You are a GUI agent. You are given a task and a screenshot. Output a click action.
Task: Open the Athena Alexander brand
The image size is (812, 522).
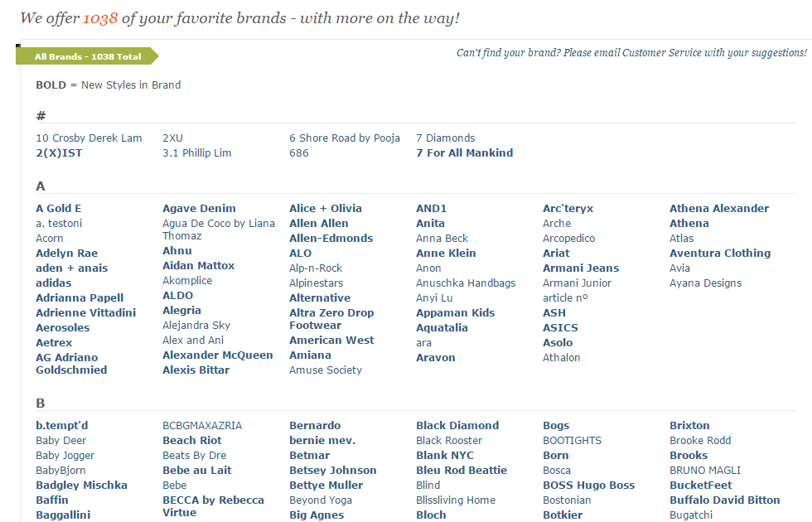[719, 209]
